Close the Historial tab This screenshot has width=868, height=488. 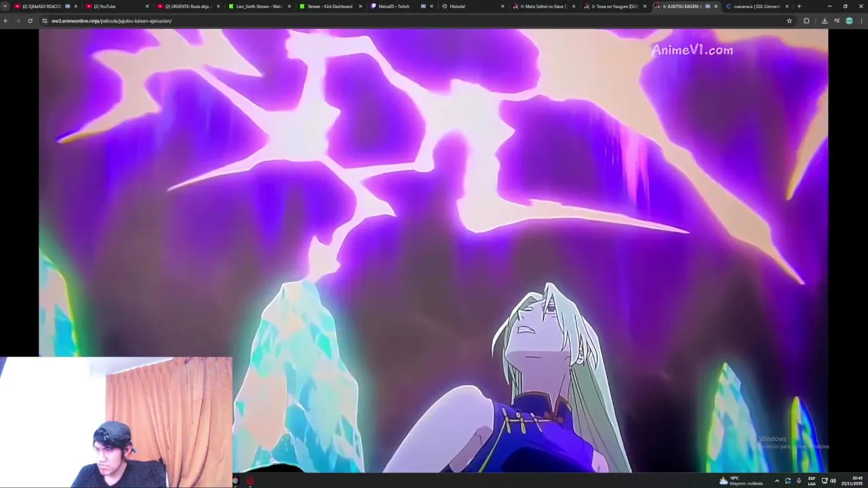[502, 6]
